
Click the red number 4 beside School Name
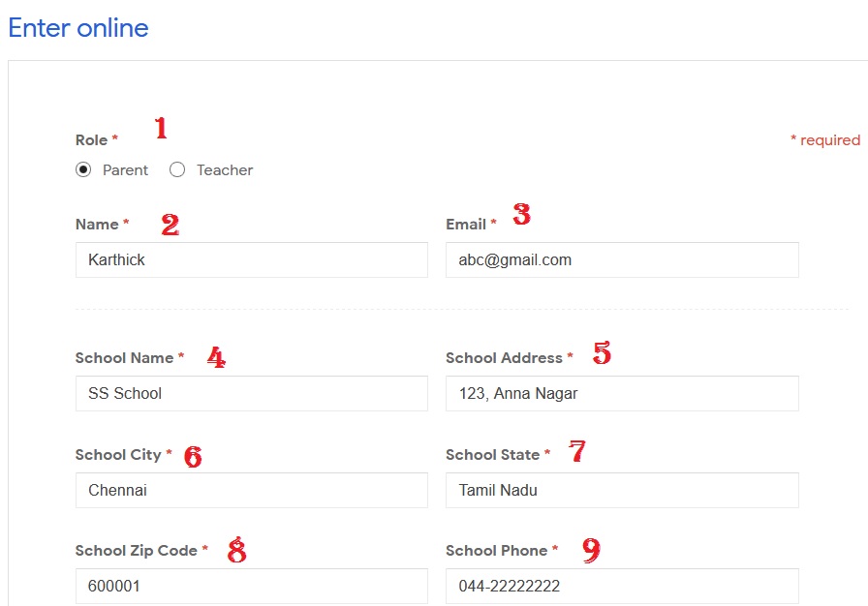[x=216, y=358]
